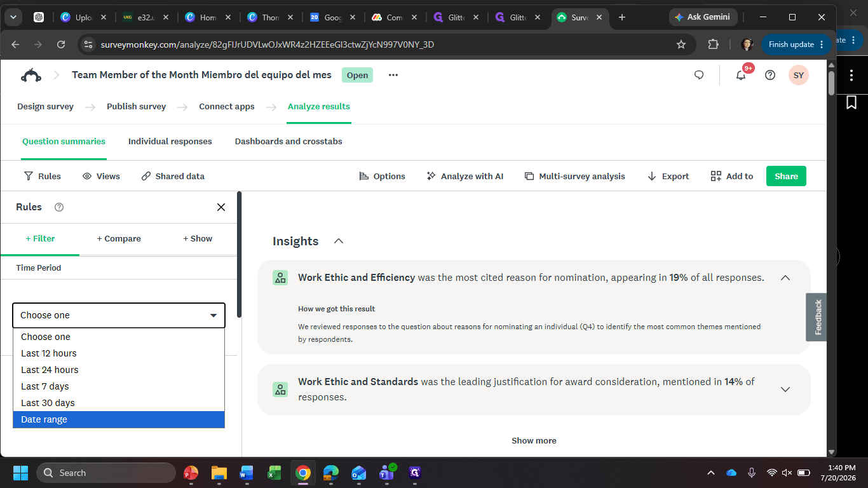Expand the Work Ethic and Standards insight
This screenshot has width=868, height=488.
[785, 390]
